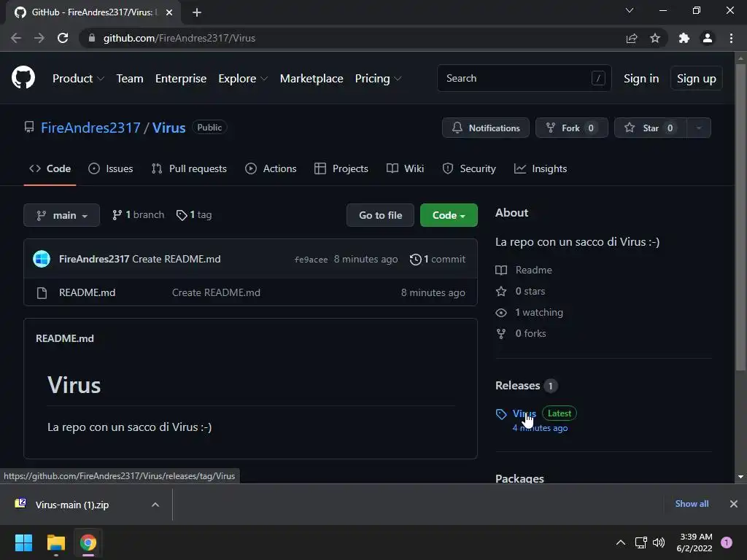This screenshot has width=747, height=560.
Task: Open the Releases heading link
Action: 527,385
